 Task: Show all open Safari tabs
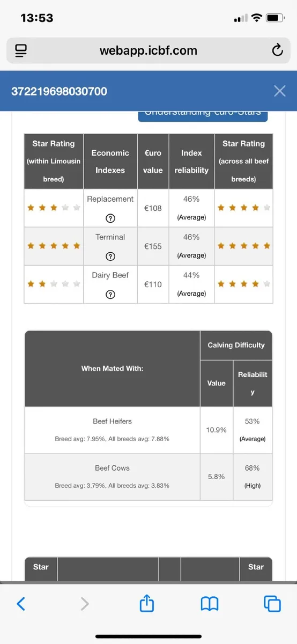[x=272, y=604]
